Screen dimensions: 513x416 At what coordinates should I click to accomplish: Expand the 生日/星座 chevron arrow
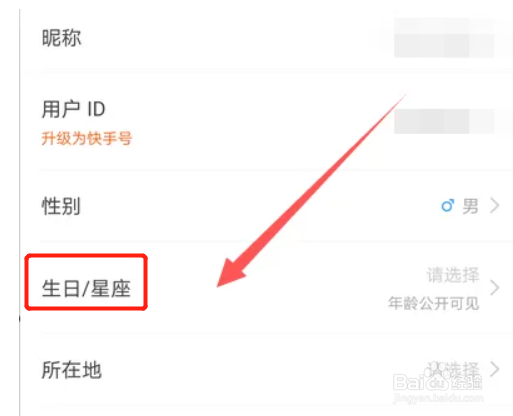(495, 288)
